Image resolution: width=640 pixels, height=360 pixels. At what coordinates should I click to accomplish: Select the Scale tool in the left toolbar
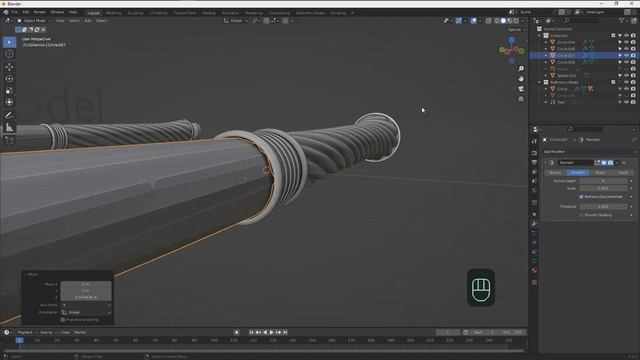[x=9, y=91]
